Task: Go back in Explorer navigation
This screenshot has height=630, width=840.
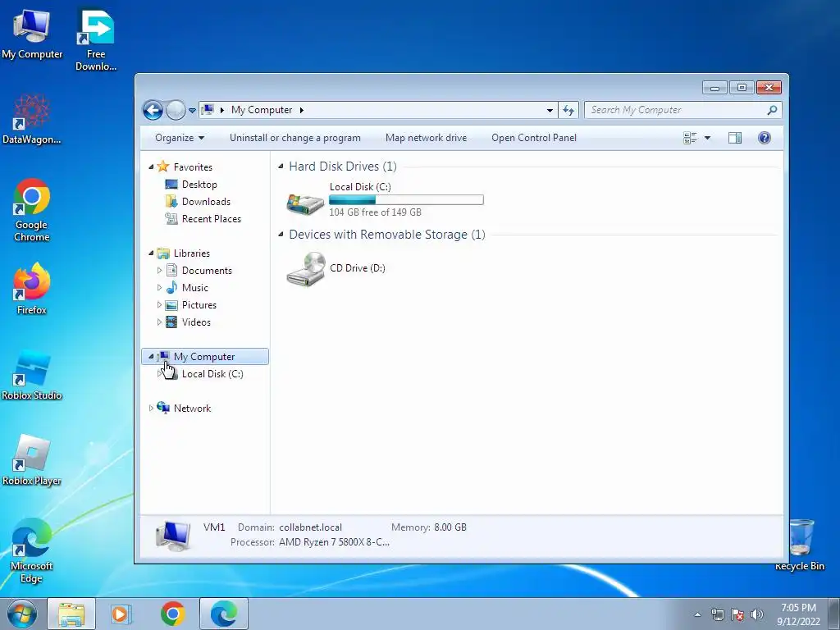Action: click(x=153, y=111)
